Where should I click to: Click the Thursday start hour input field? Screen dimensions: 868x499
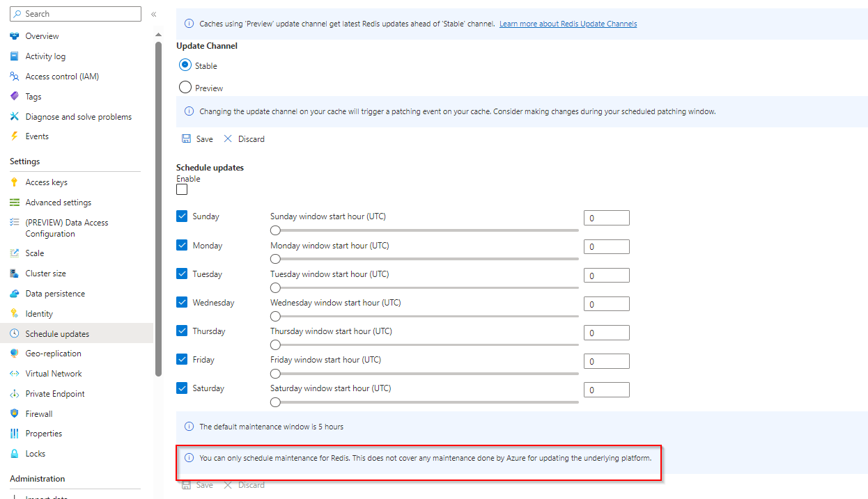[x=606, y=333]
